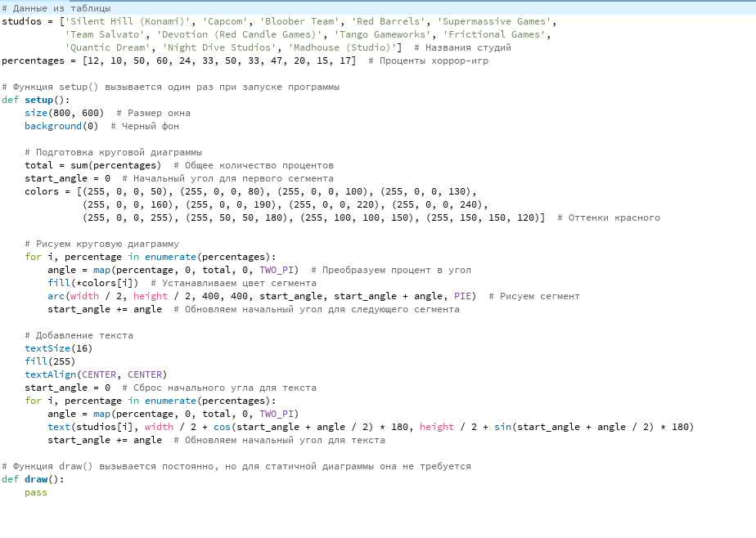
Task: Click the color tuple (255, 50, 50, 180)
Action: [x=239, y=217]
